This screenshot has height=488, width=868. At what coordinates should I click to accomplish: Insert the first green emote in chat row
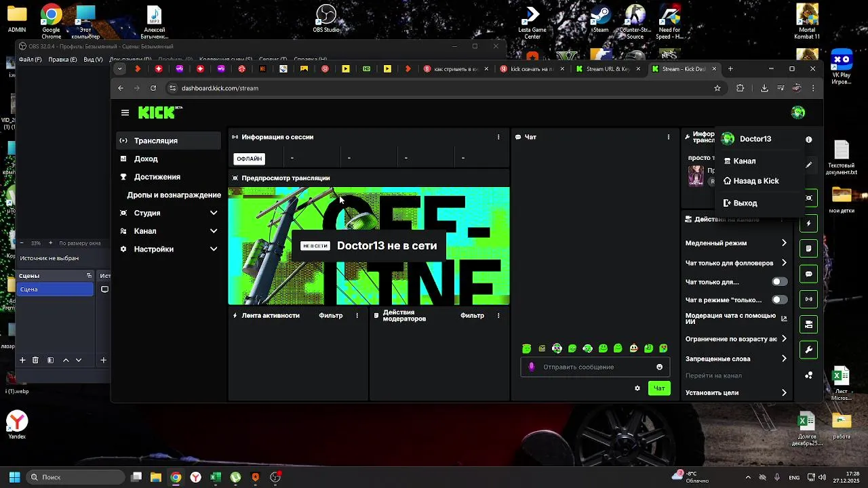click(526, 348)
